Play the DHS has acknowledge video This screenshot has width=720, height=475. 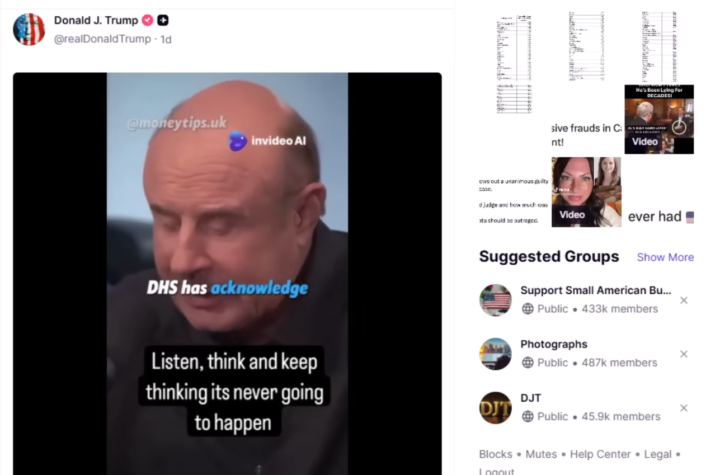click(x=227, y=273)
